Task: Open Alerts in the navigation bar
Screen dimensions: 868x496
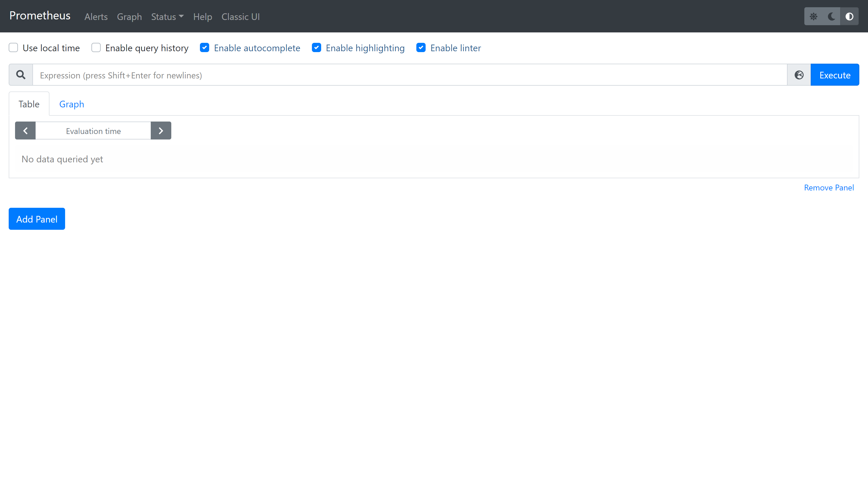Action: tap(96, 17)
